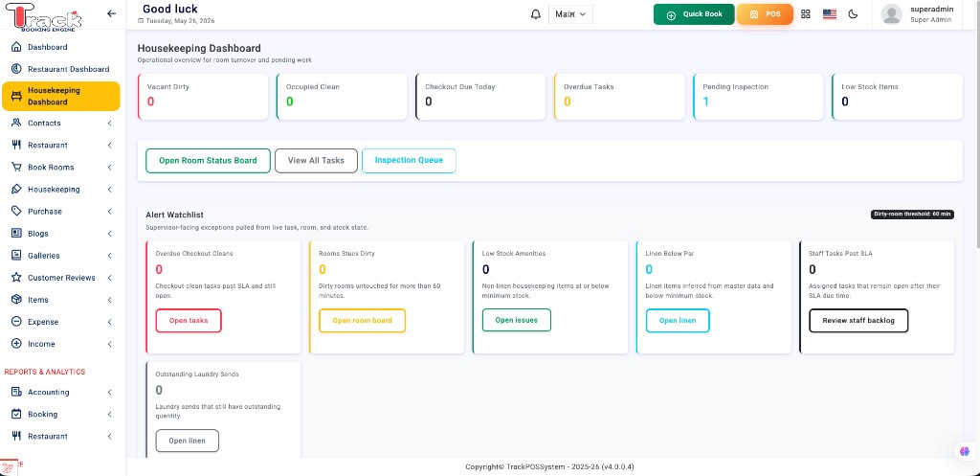980x476 pixels.
Task: Open notifications bell icon
Action: point(536,14)
